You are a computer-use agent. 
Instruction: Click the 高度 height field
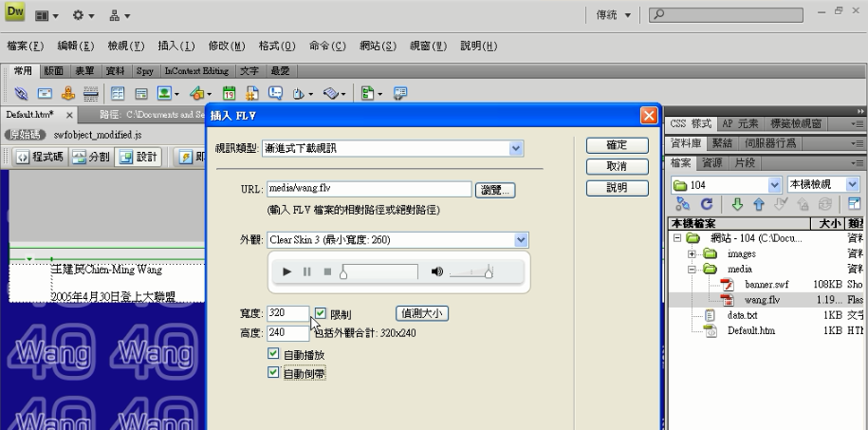coord(287,333)
